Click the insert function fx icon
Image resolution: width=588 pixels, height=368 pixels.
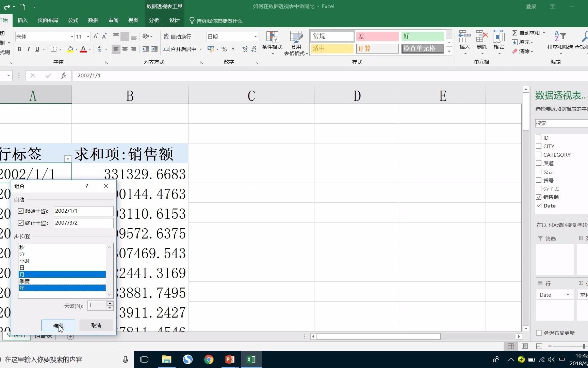click(63, 76)
